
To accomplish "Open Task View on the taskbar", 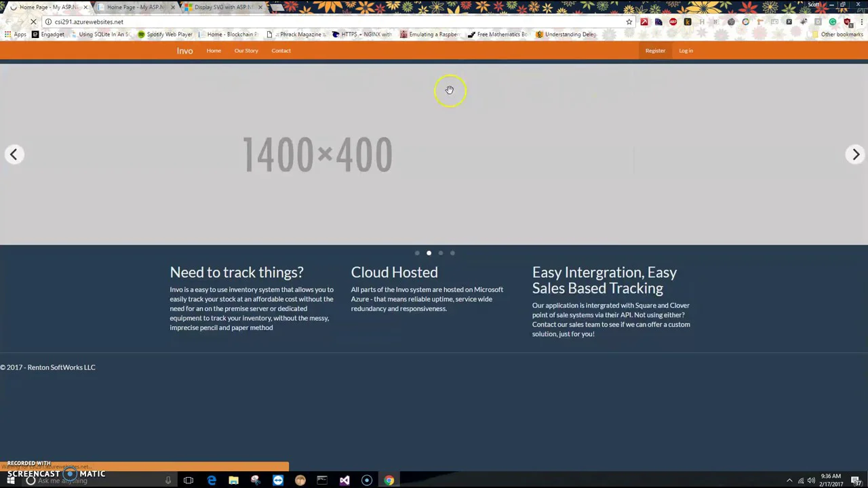I will point(189,481).
